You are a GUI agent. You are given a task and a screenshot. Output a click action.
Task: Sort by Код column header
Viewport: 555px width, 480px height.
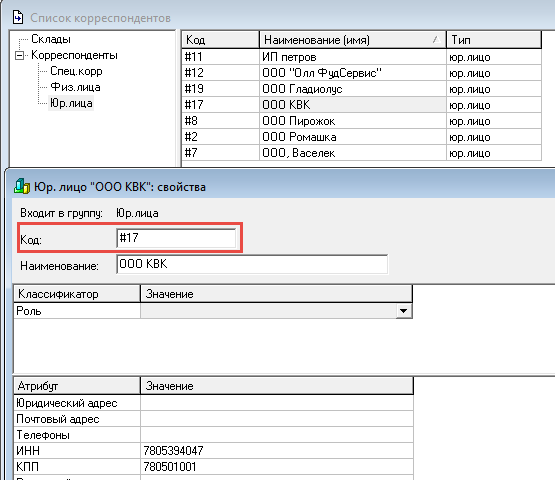[x=221, y=40]
